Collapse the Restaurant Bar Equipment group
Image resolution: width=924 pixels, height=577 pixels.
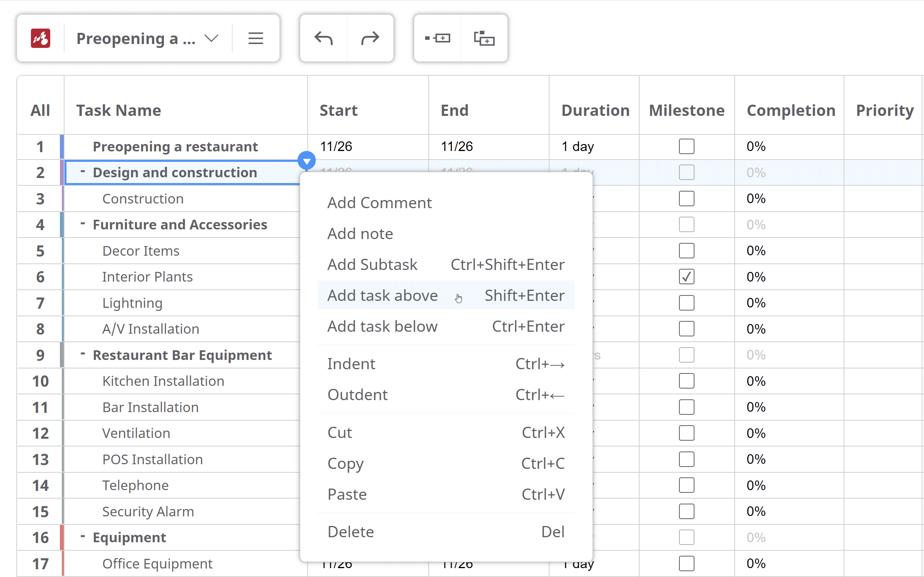(82, 354)
